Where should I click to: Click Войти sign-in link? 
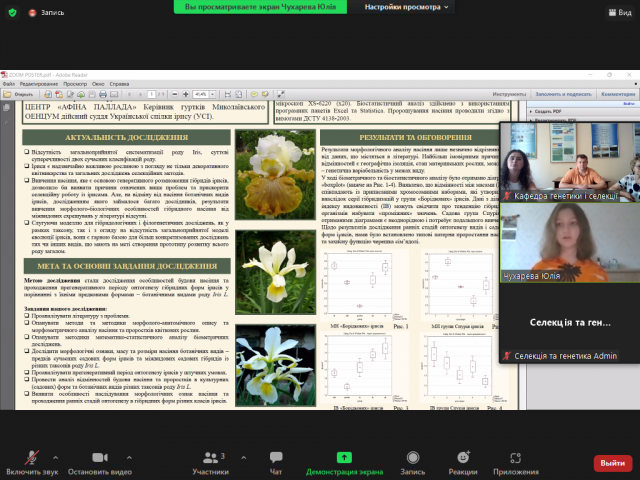pos(629,104)
